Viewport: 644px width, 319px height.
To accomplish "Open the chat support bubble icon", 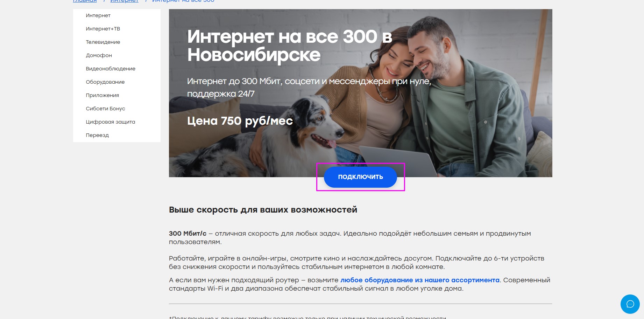I will coord(630,304).
